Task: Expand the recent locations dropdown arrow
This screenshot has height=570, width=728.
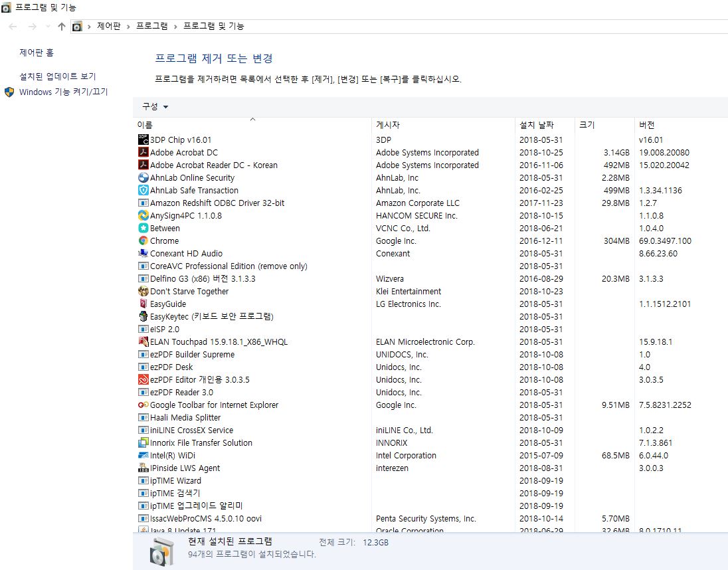Action: click(x=47, y=27)
